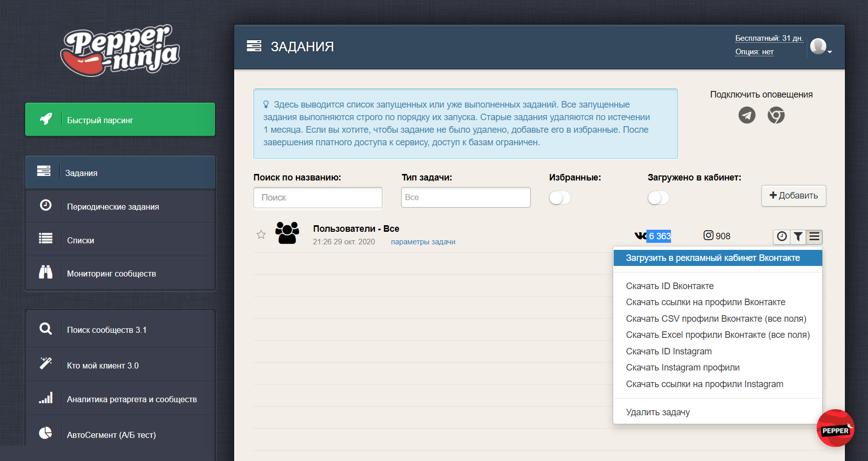Click the list icon beside Списки
Image resolution: width=868 pixels, height=461 pixels.
(46, 238)
